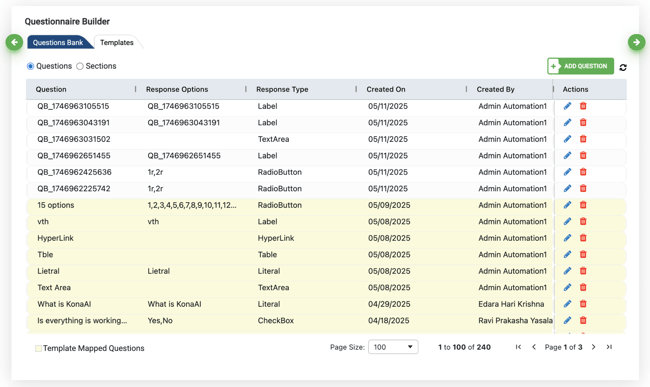
Task: Edit the QB_1746963043191 question
Action: tap(568, 122)
